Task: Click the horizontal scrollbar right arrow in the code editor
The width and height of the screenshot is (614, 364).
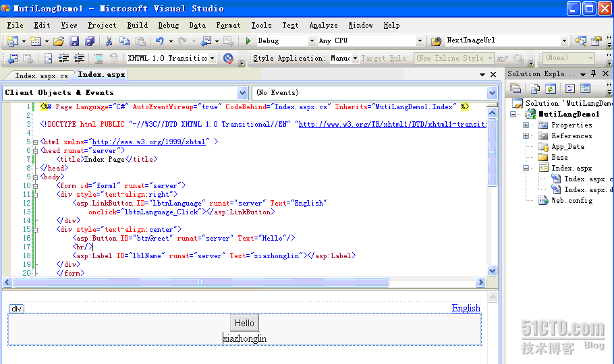Action: pos(480,282)
